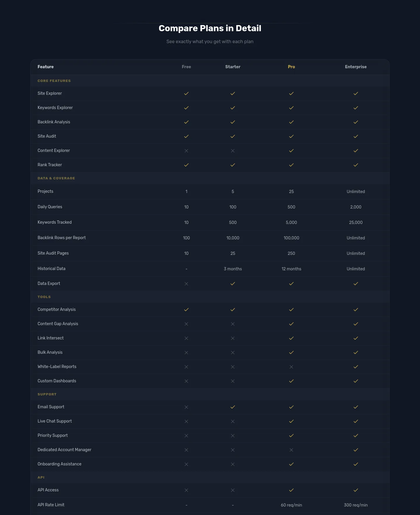
Task: Click the Projects Unlimited value under Enterprise
Action: tap(356, 192)
